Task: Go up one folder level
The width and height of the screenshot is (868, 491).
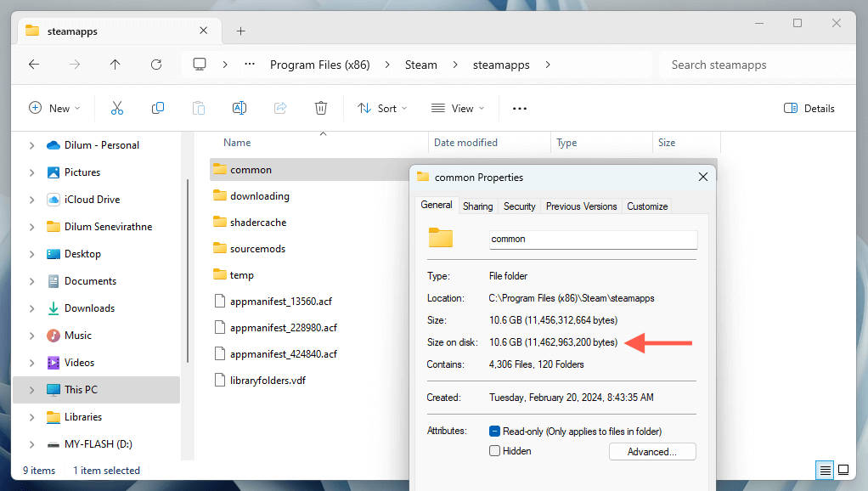Action: point(116,65)
